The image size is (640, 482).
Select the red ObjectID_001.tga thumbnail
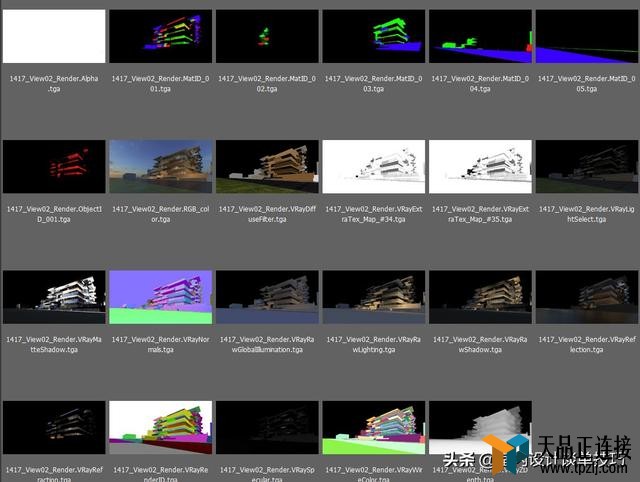pos(54,167)
